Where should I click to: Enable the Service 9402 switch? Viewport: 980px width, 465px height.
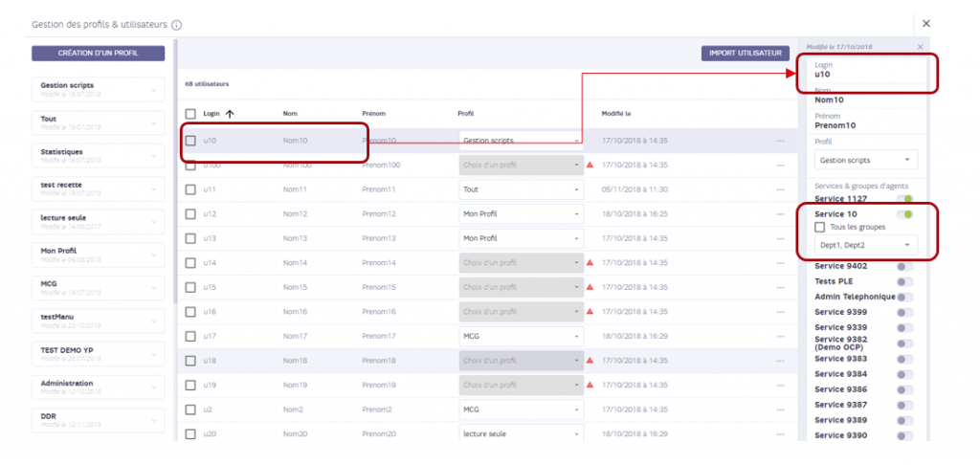(x=905, y=266)
